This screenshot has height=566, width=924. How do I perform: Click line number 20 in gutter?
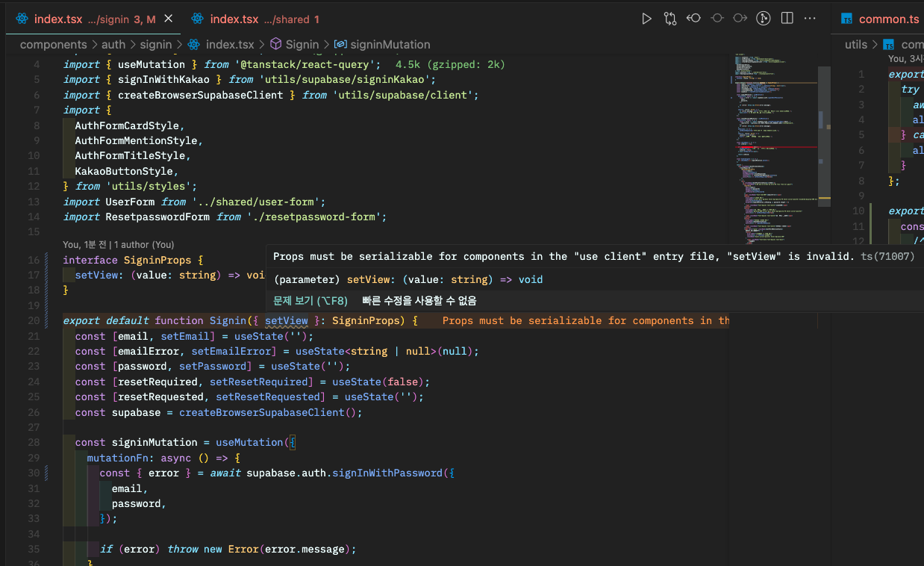coord(33,320)
